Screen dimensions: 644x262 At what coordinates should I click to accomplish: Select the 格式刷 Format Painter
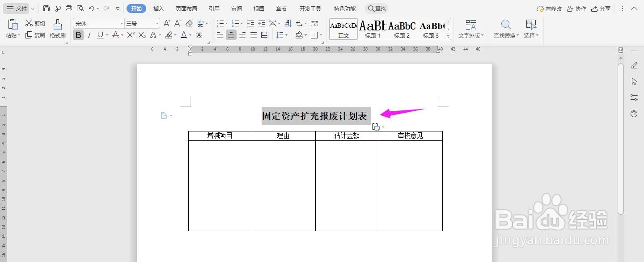coord(57,29)
